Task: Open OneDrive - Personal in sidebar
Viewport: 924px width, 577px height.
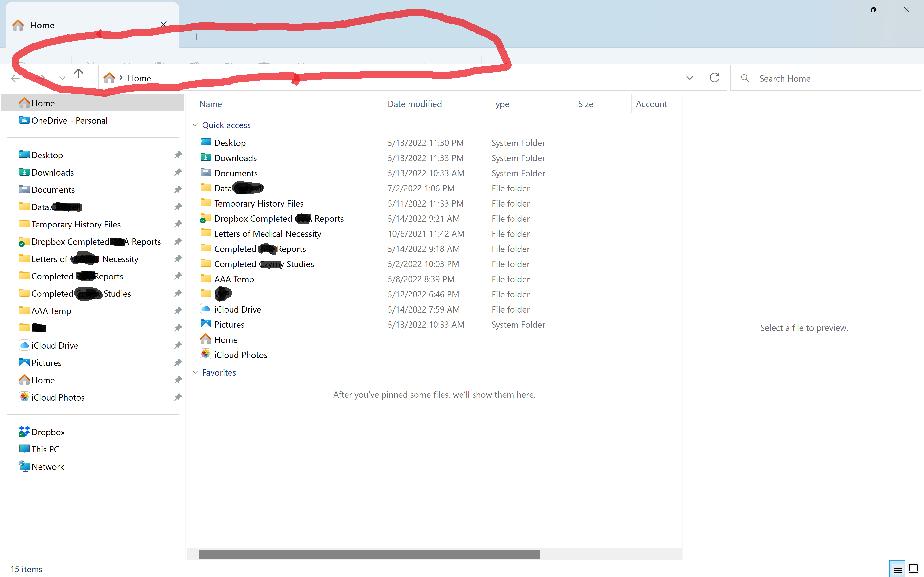Action: click(70, 121)
